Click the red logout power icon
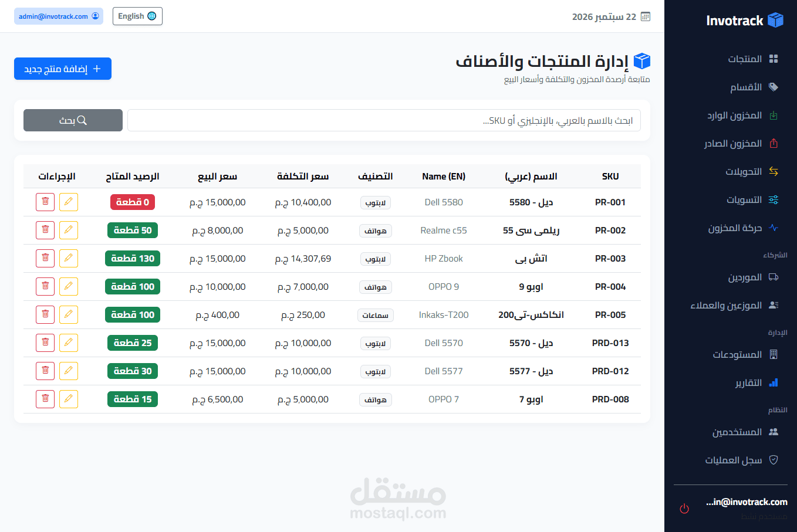Image resolution: width=797 pixels, height=532 pixels. tap(684, 509)
